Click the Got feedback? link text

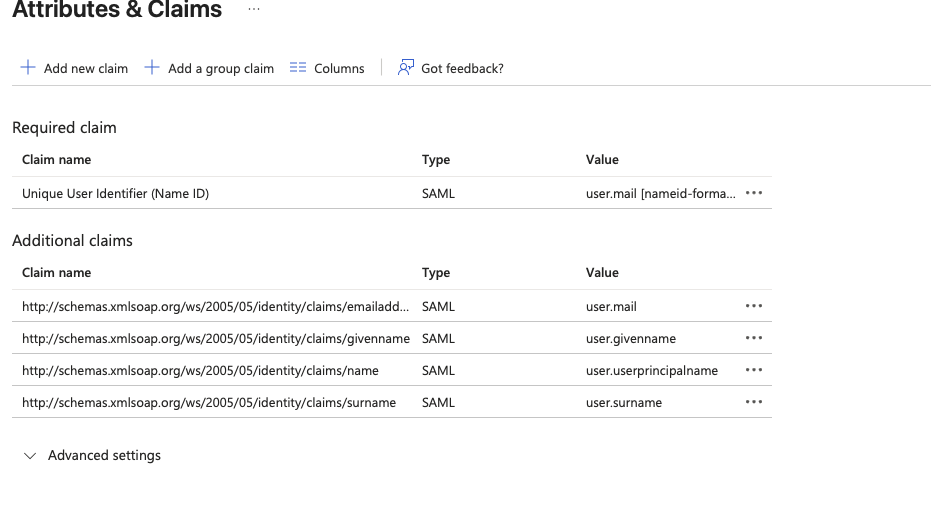coord(462,69)
